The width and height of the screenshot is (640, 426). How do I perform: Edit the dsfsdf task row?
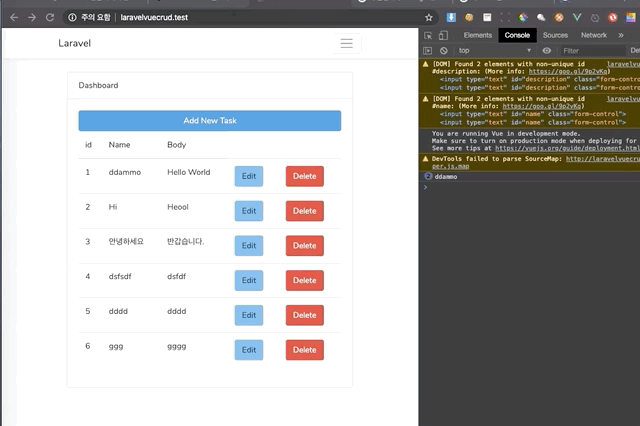click(249, 280)
